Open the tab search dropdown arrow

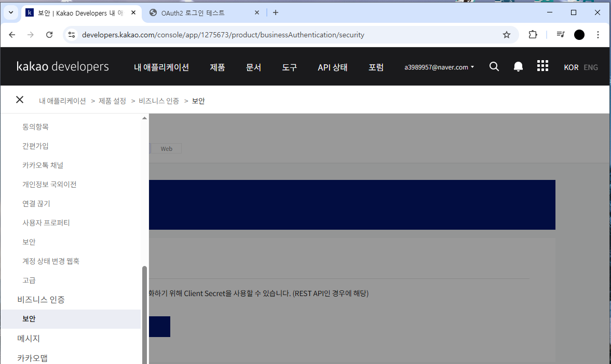11,12
